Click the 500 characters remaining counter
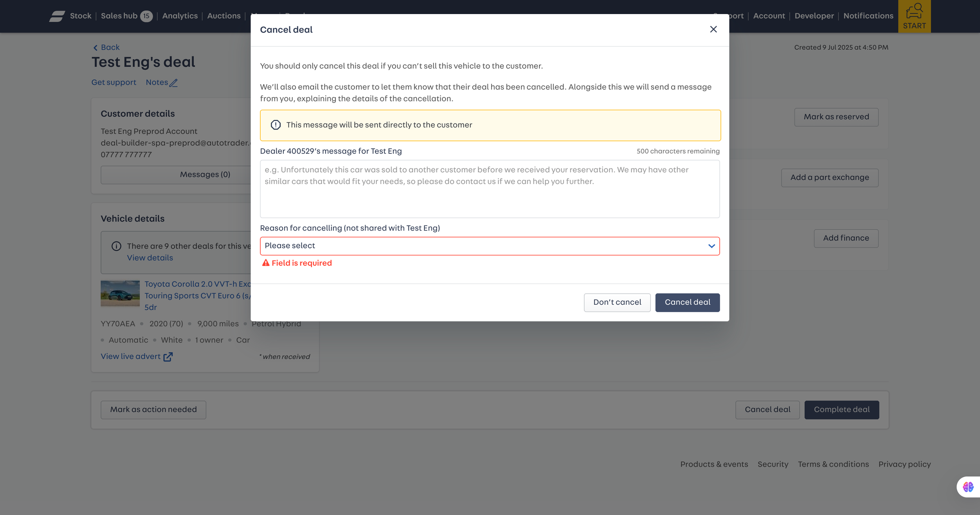 [678, 151]
